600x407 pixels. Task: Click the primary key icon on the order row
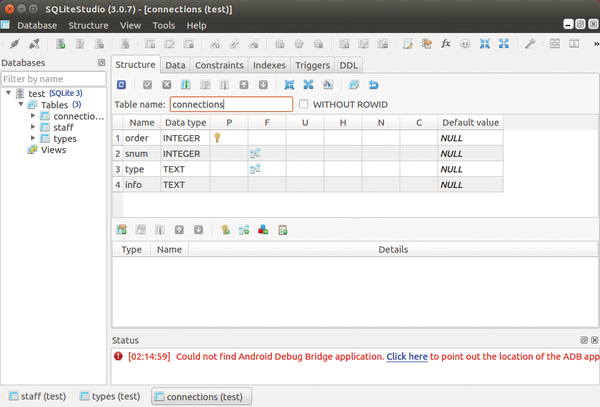216,137
